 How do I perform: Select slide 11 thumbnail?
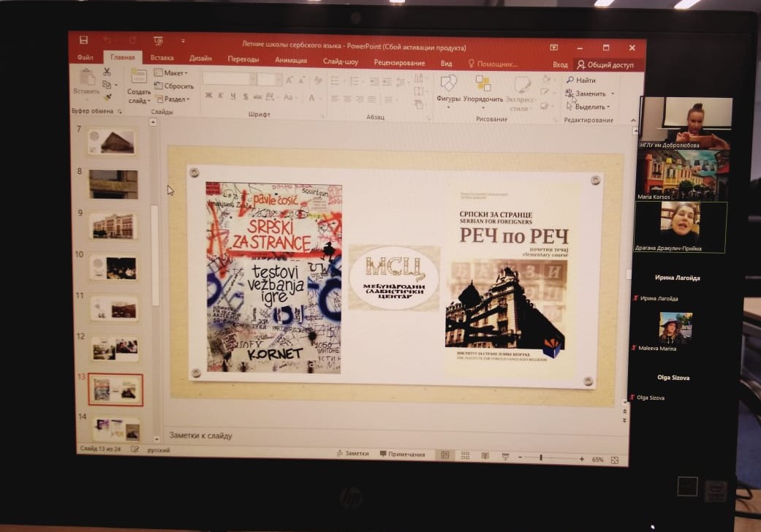pyautogui.click(x=114, y=309)
